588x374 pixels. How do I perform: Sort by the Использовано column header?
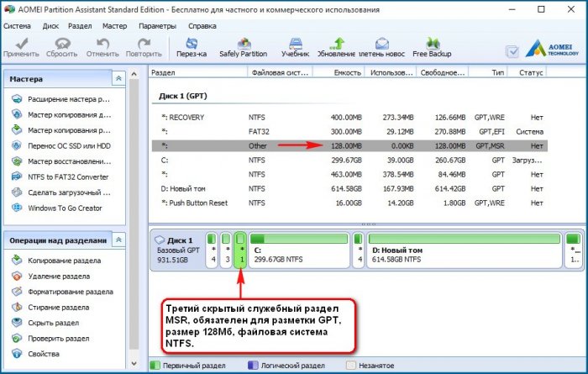coord(390,72)
